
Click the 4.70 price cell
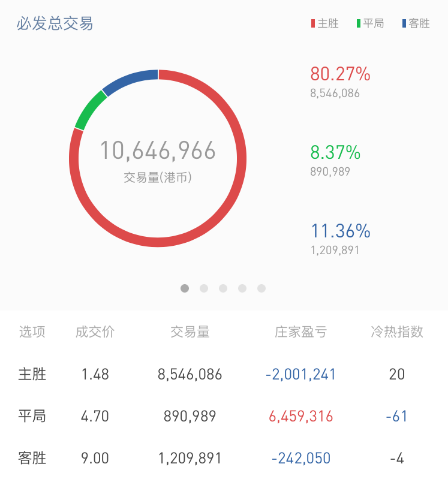pyautogui.click(x=95, y=416)
